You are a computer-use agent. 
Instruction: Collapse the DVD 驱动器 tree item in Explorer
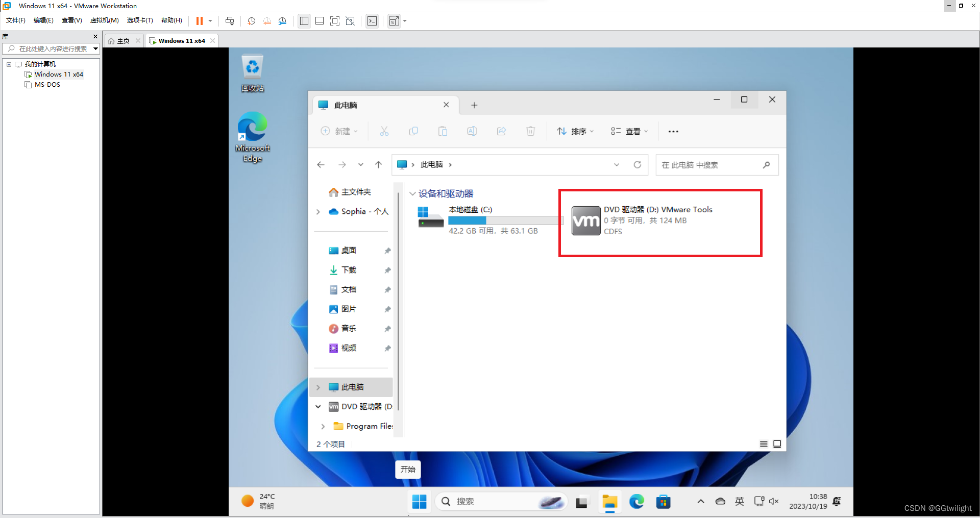pyautogui.click(x=318, y=406)
